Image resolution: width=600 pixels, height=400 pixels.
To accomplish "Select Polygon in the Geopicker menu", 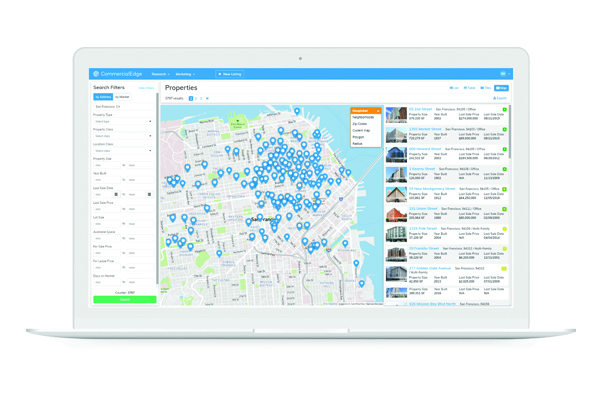I will coord(359,137).
